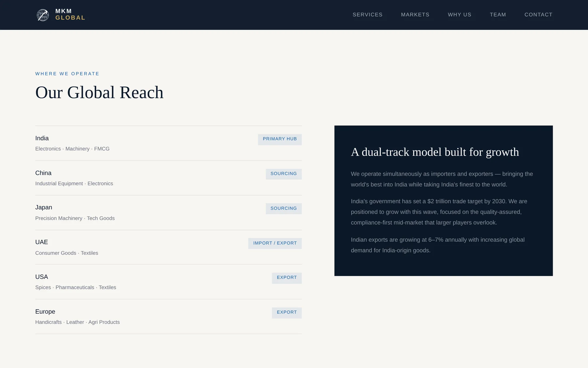Click Precision Machinery · Tech Goods text
Viewport: 588px width, 368px height.
[x=75, y=218]
